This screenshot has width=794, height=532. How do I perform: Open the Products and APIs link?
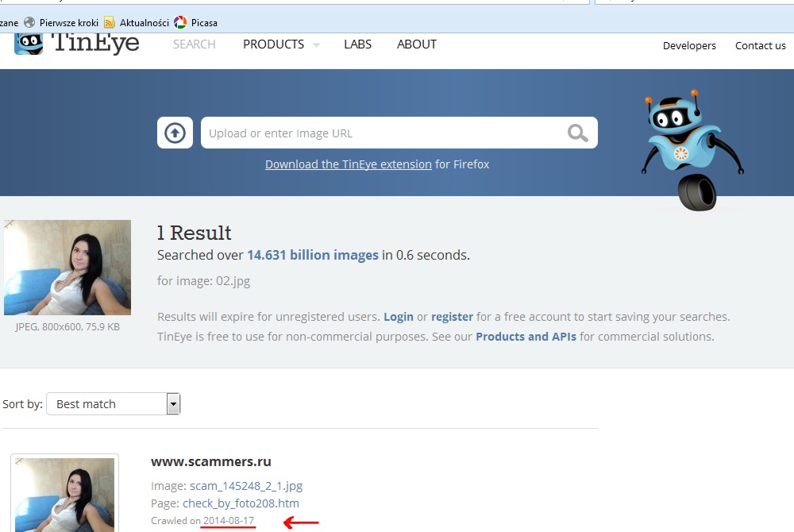click(x=526, y=337)
